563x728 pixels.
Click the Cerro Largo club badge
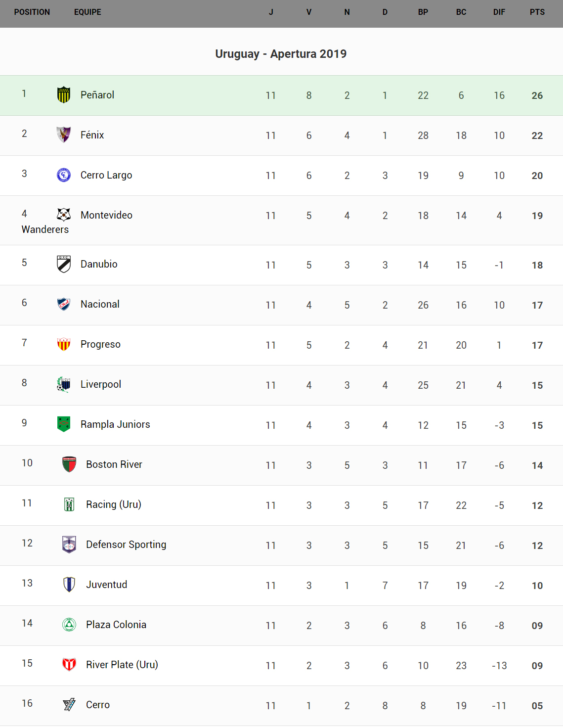64,175
